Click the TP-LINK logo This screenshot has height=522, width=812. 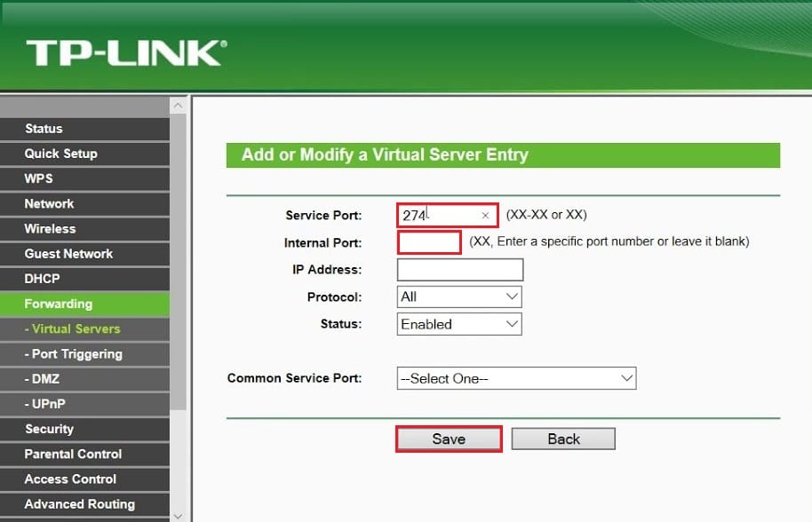tap(125, 52)
